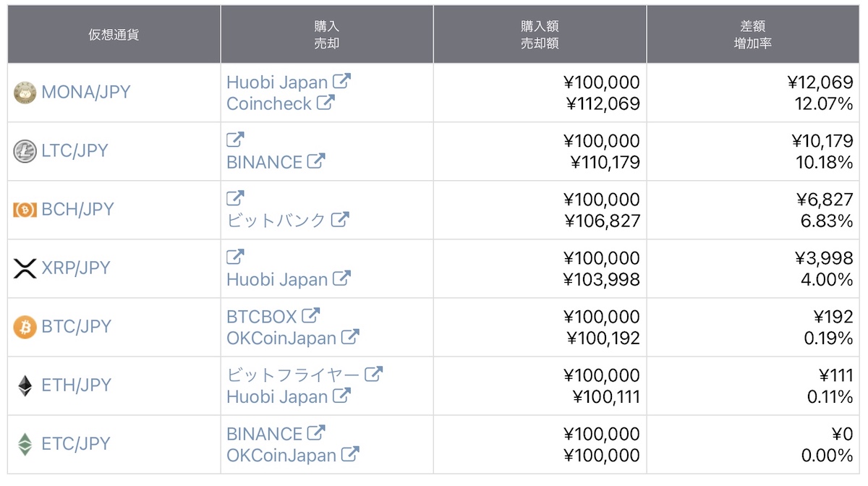The width and height of the screenshot is (868, 486).
Task: Open OKCoinJapan link in BTC/JPY row
Action: (281, 338)
